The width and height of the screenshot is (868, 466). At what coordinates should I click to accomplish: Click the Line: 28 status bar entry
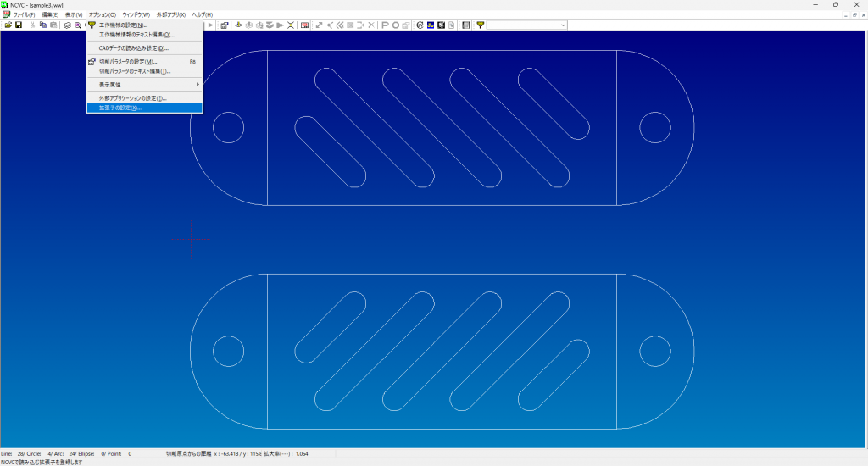(14, 454)
